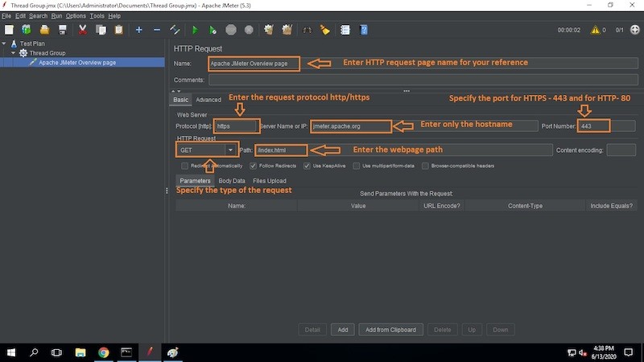Collapse all nodes with minus icon
The height and width of the screenshot is (362, 644).
[157, 30]
